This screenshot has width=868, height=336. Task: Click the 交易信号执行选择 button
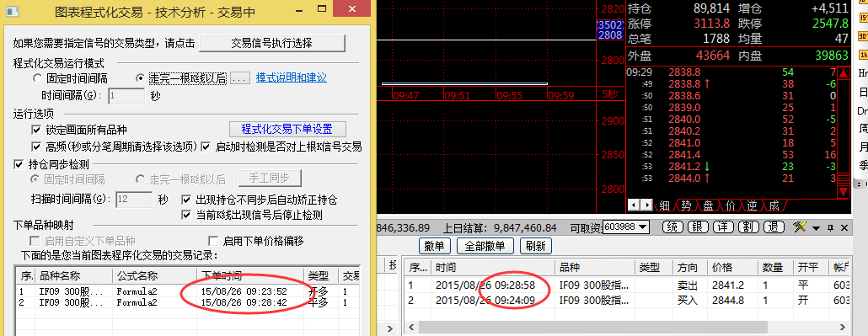[x=272, y=43]
